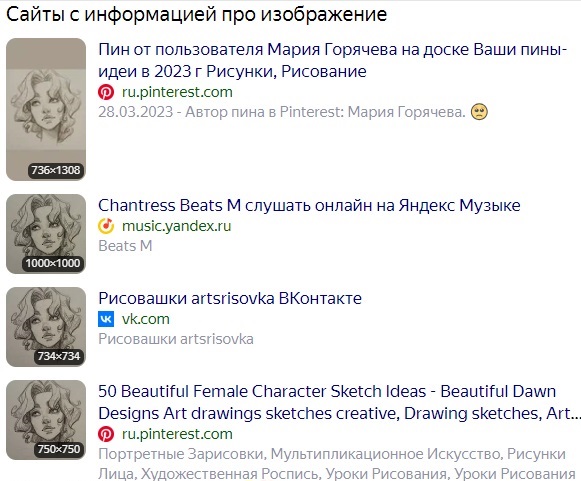Open the sketch thumbnail sized 1000×1000
This screenshot has width=581, height=481.
pos(46,234)
